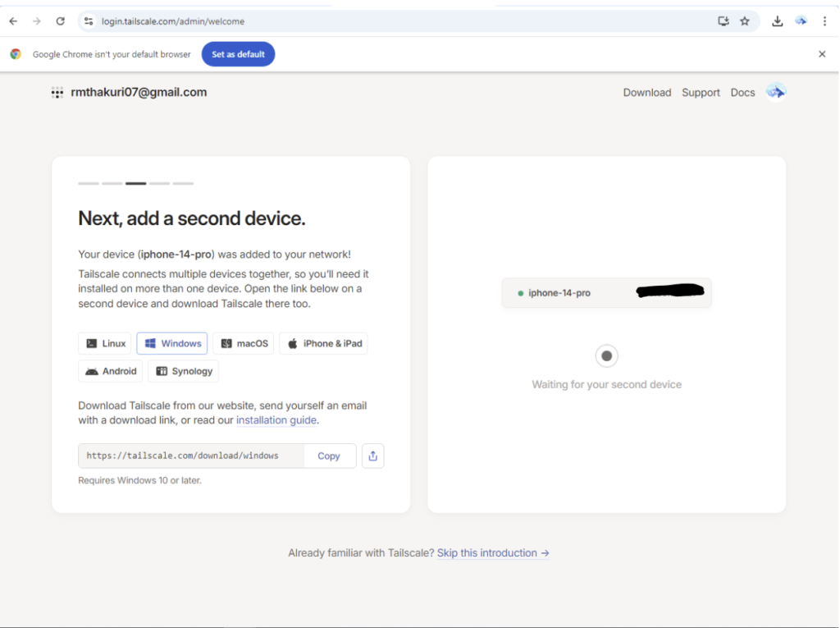Open Chrome profile avatar in toolbar
The image size is (840, 628).
click(x=801, y=21)
